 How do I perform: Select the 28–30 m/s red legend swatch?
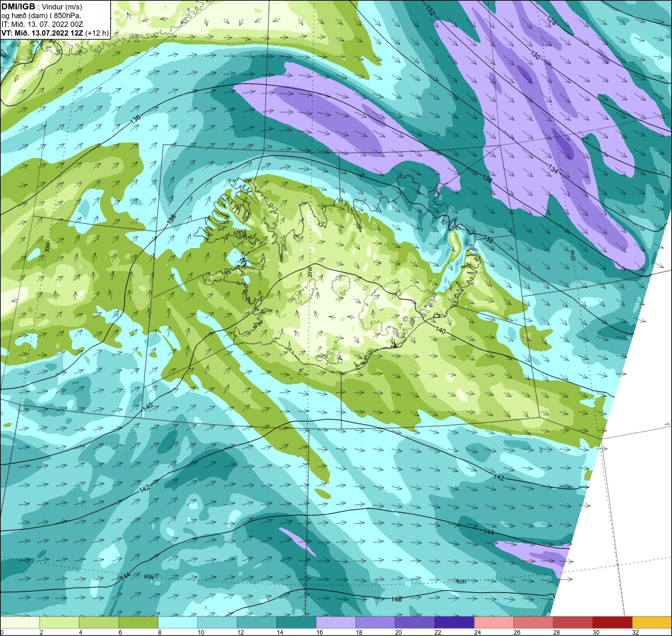click(x=573, y=623)
